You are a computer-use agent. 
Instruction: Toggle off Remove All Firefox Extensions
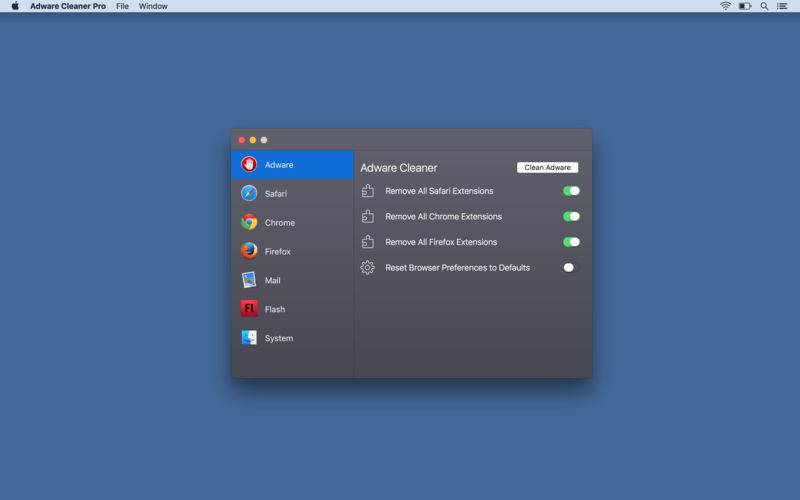(x=571, y=242)
